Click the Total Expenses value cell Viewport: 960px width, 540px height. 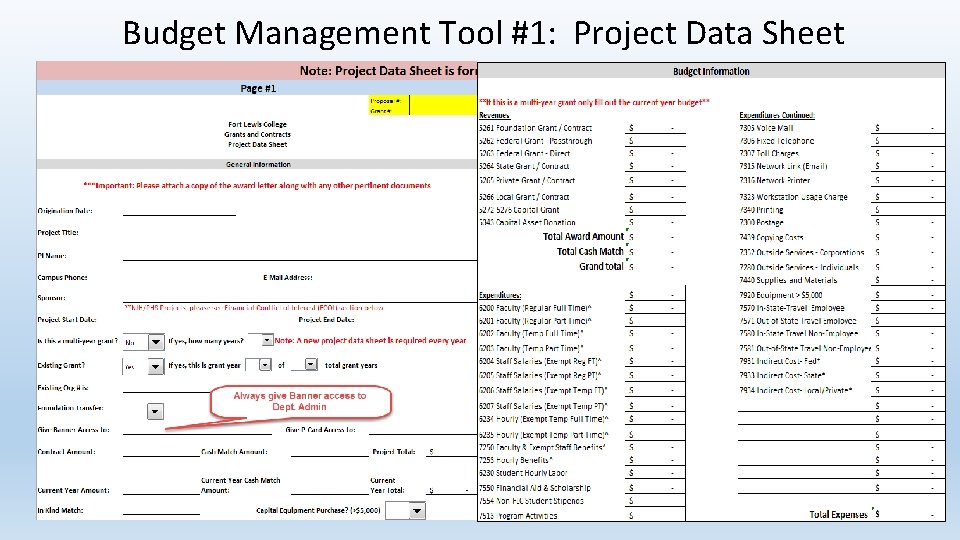pyautogui.click(x=908, y=514)
